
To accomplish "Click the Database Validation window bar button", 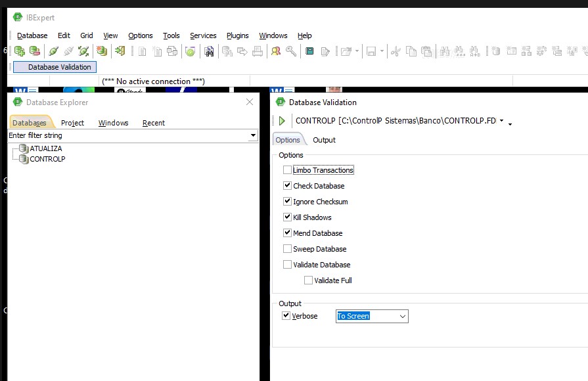I will click(x=55, y=67).
